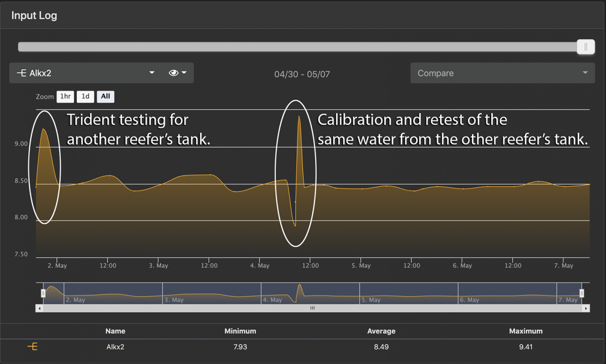
Task: Expand the arrow next to eye icon
Action: click(x=184, y=73)
